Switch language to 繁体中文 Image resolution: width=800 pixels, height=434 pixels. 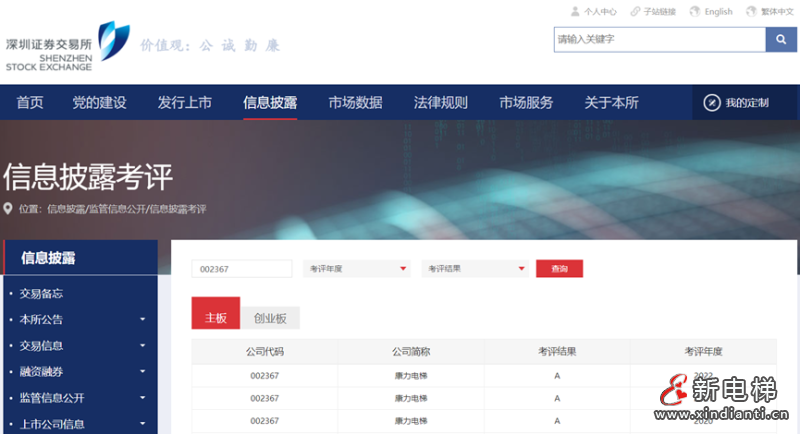(773, 12)
